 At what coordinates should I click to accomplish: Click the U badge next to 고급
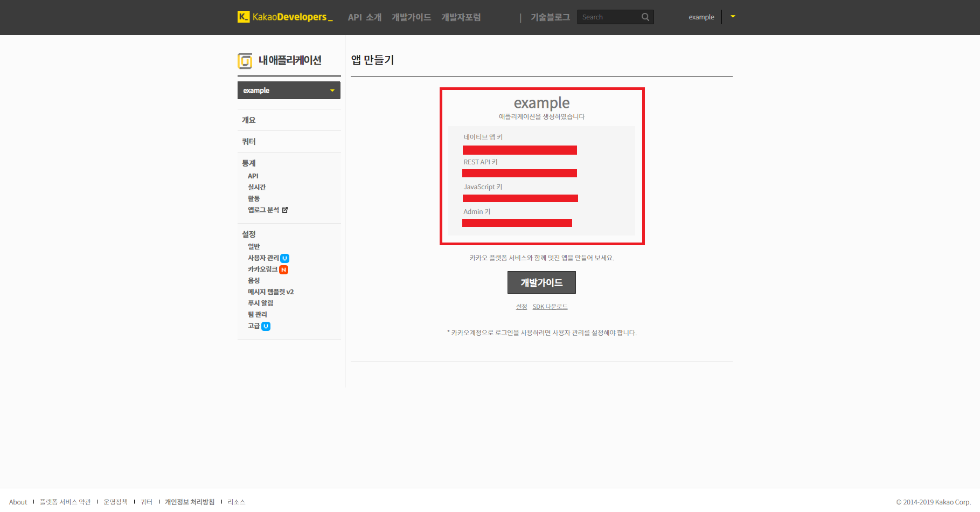pos(266,326)
